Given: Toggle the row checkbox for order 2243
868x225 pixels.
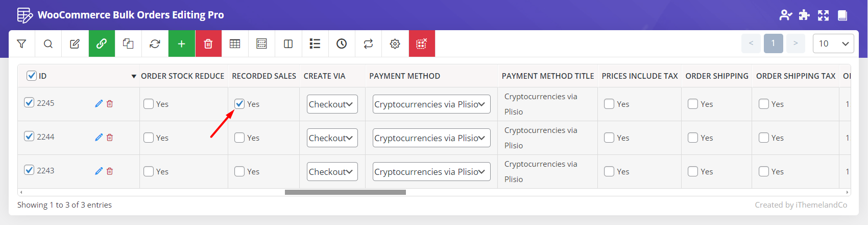Looking at the screenshot, I should coord(29,170).
